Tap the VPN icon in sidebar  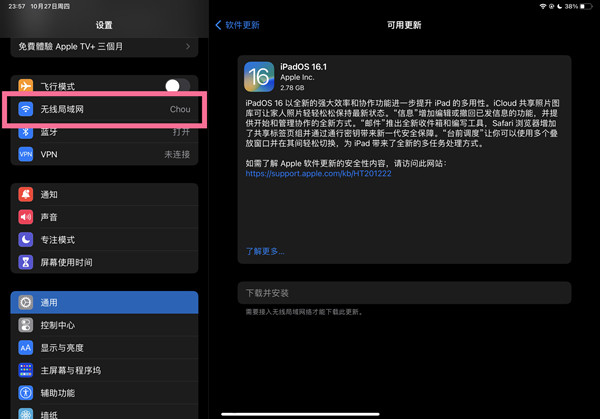(26, 154)
